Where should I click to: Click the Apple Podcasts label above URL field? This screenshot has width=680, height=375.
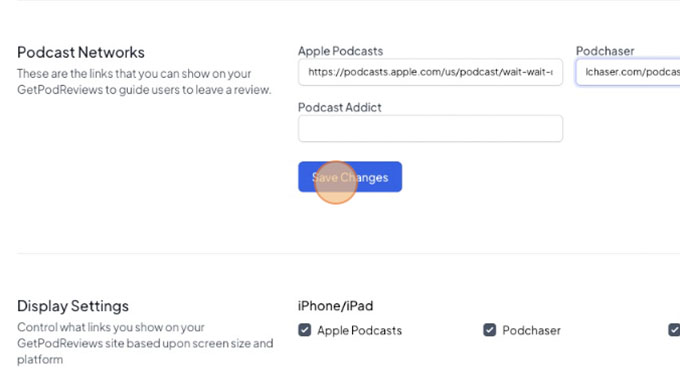(x=340, y=51)
